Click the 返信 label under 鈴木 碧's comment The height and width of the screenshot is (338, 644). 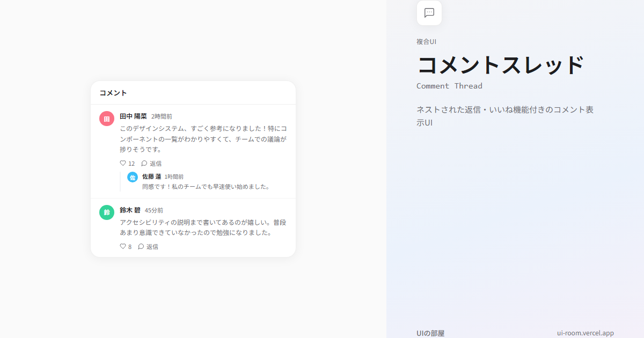pos(152,246)
